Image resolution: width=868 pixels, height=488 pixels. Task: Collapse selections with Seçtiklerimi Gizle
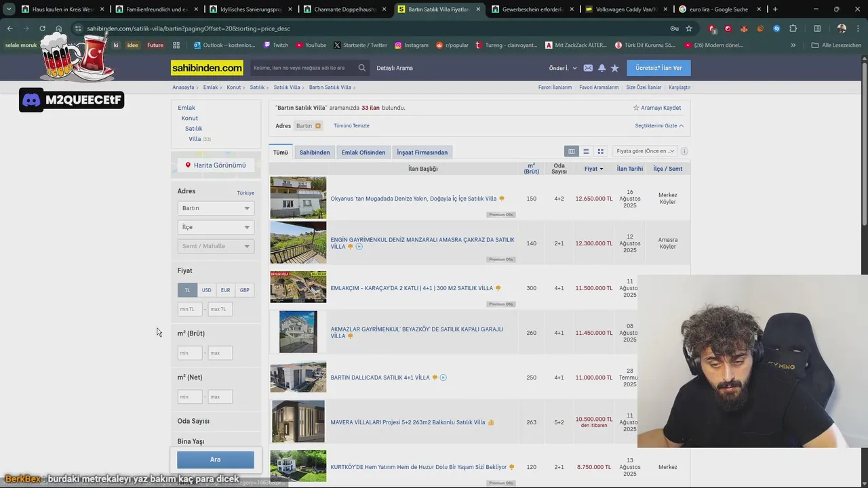point(659,126)
